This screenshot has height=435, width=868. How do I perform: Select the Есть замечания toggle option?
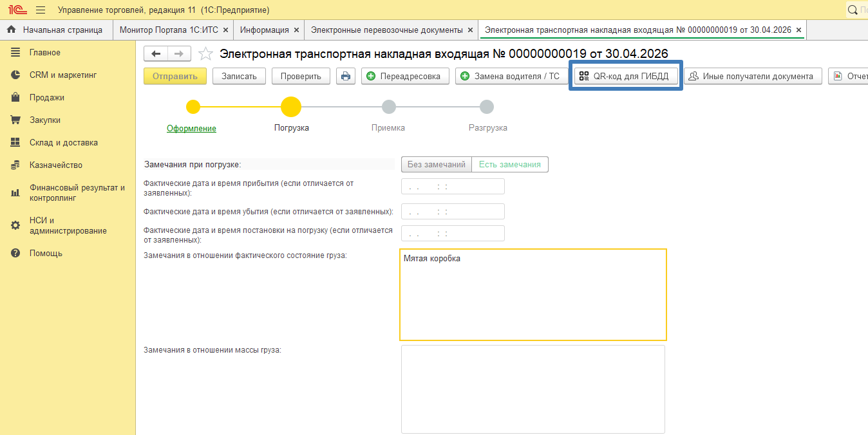[509, 165]
